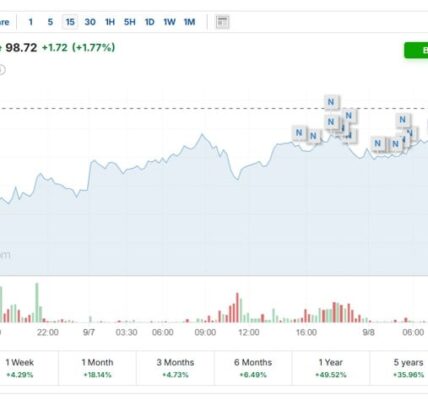Select the 1 minute interval

(31, 22)
